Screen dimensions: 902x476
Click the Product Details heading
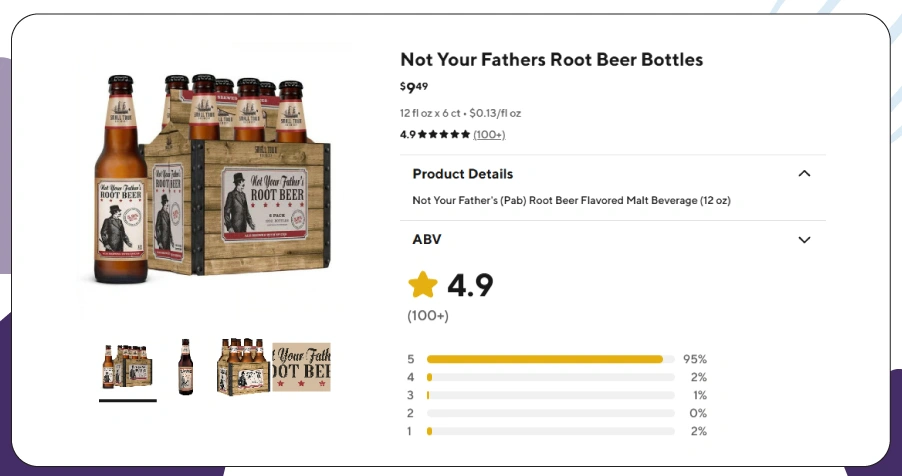462,174
